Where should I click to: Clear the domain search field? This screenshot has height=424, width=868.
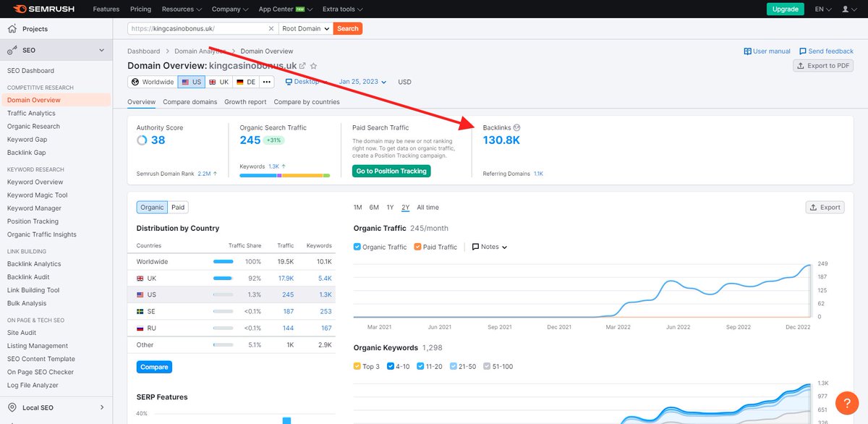[271, 28]
